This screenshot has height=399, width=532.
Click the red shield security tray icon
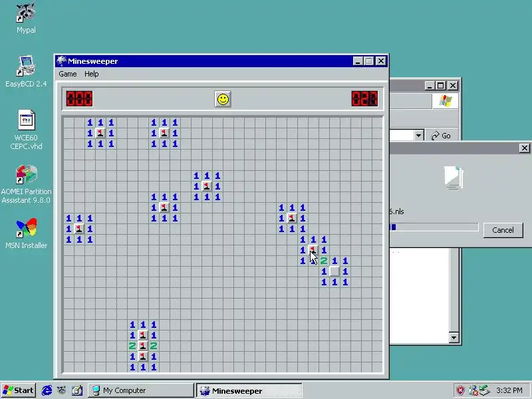click(x=460, y=390)
